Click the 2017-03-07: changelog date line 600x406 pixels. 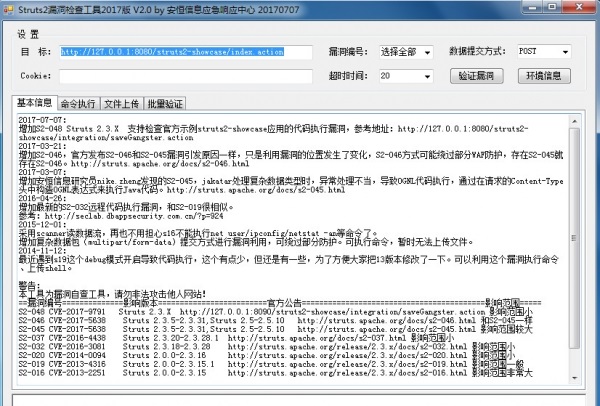point(42,172)
